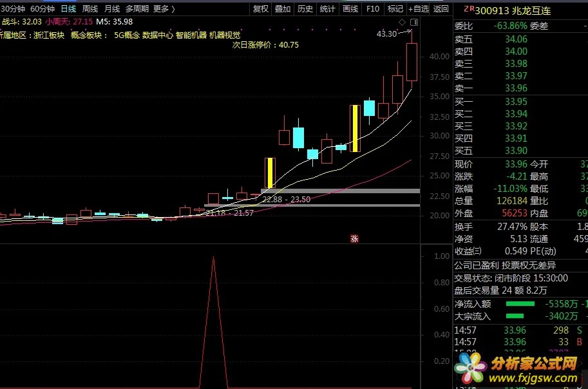Viewport: 588px width, 389px height.
Task: Switch to 30分钟 chart period
Action: 13,8
